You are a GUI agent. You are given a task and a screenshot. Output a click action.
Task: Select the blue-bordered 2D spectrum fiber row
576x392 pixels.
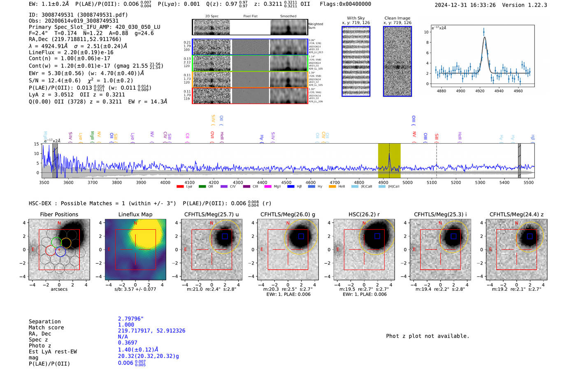(250, 47)
